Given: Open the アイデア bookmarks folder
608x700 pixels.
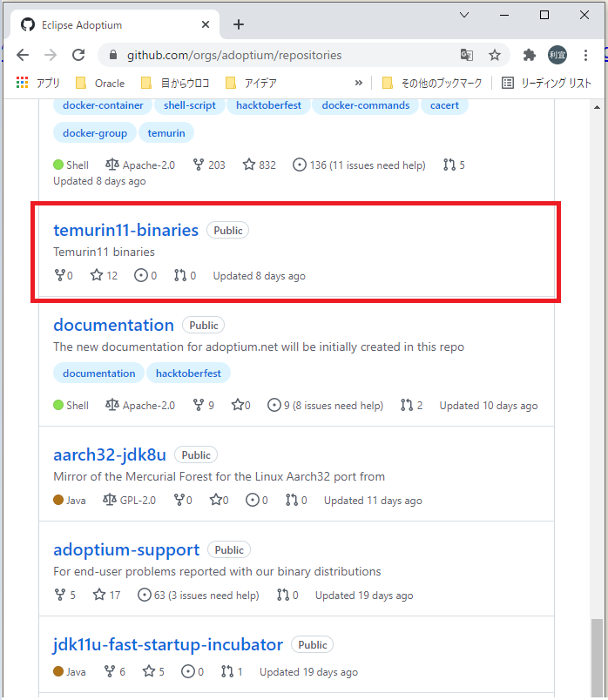Looking at the screenshot, I should [x=252, y=83].
